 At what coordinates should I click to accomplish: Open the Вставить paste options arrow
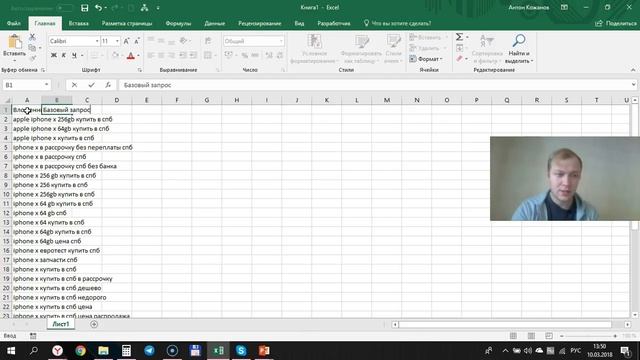coord(14,60)
